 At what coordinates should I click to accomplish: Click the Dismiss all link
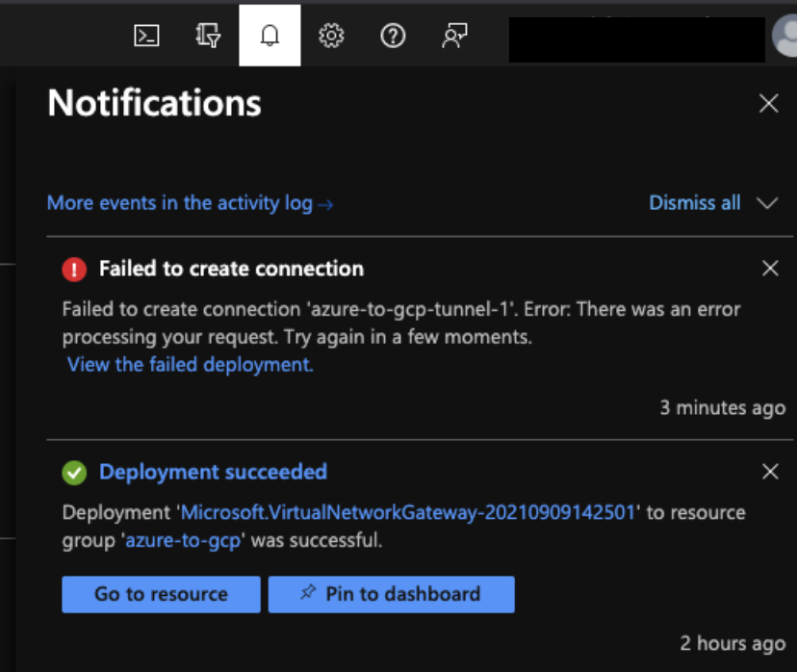coord(695,203)
